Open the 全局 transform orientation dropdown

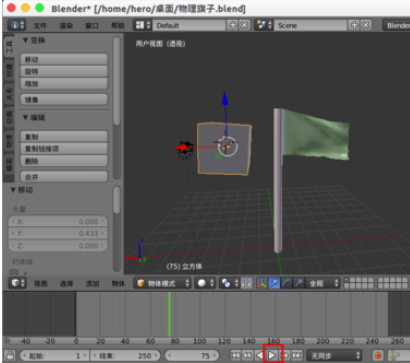pyautogui.click(x=323, y=283)
